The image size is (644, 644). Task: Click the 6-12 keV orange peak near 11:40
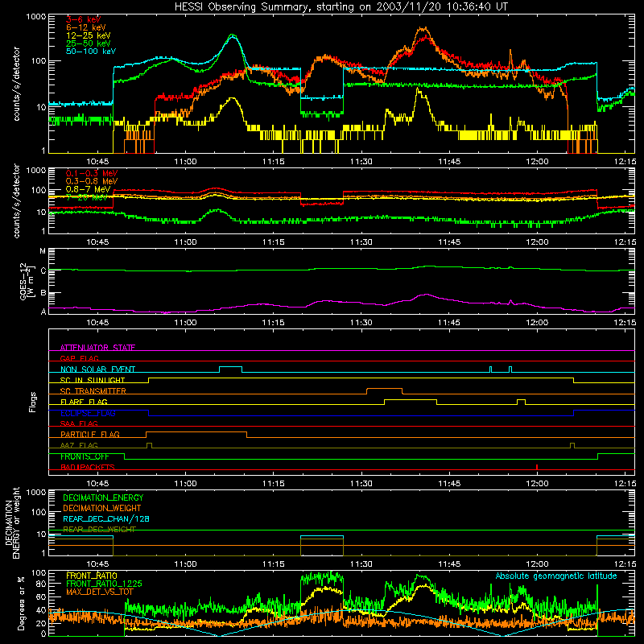tap(422, 28)
